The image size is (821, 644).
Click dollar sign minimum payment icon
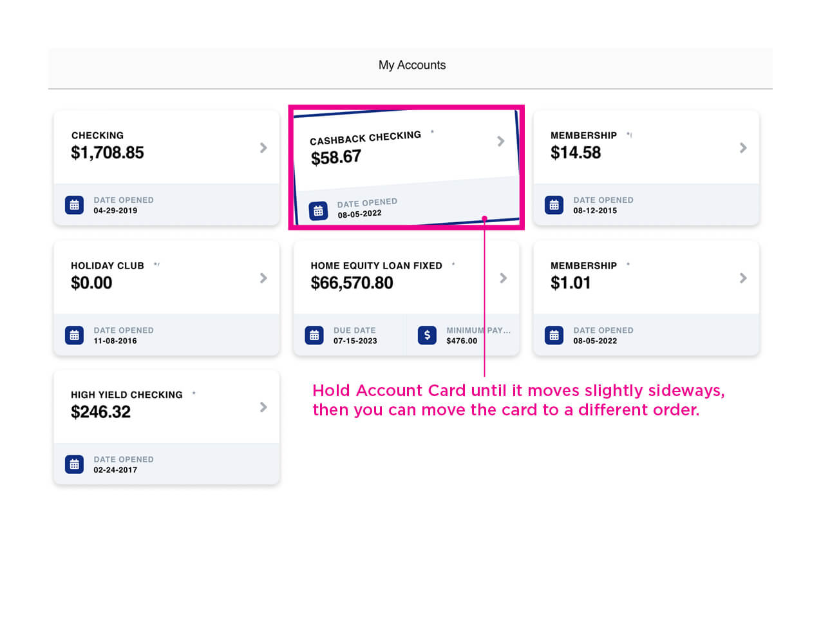coord(427,335)
